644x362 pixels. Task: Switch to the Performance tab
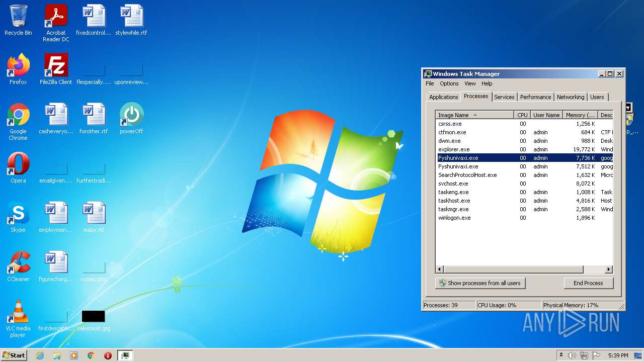pyautogui.click(x=535, y=97)
